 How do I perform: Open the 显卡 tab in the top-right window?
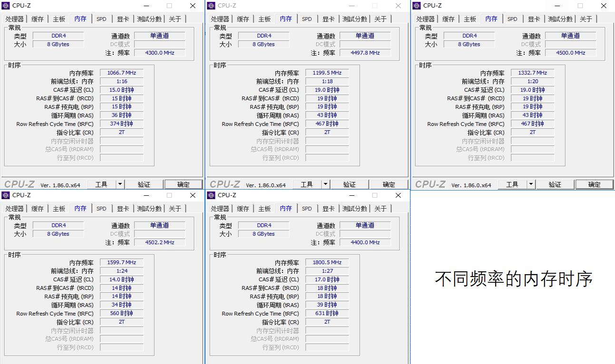pos(533,19)
